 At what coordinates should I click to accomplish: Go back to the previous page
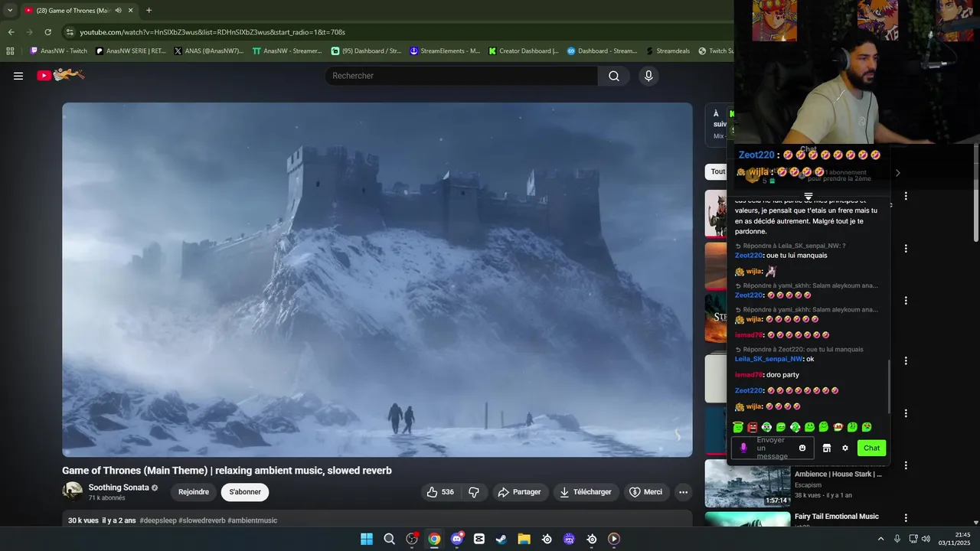pos(11,32)
